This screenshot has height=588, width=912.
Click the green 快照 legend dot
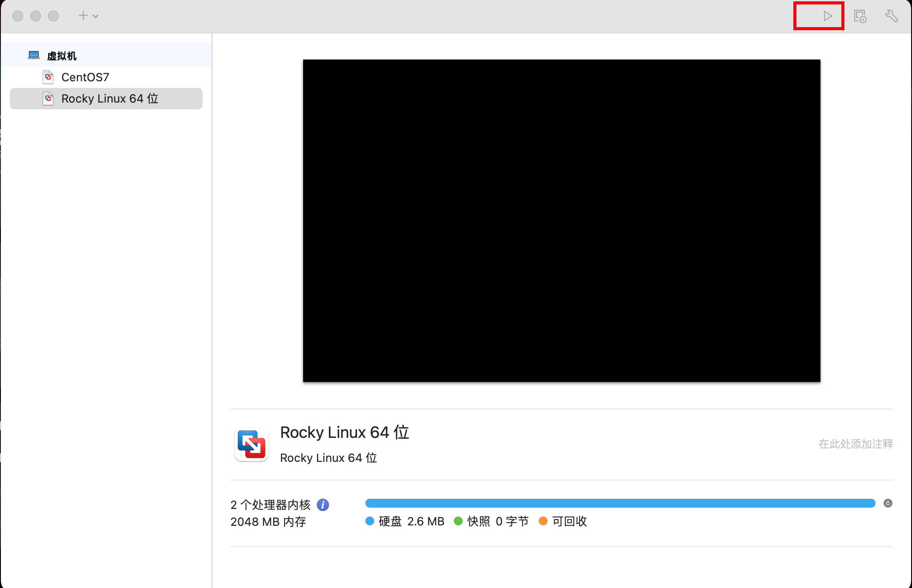(458, 521)
